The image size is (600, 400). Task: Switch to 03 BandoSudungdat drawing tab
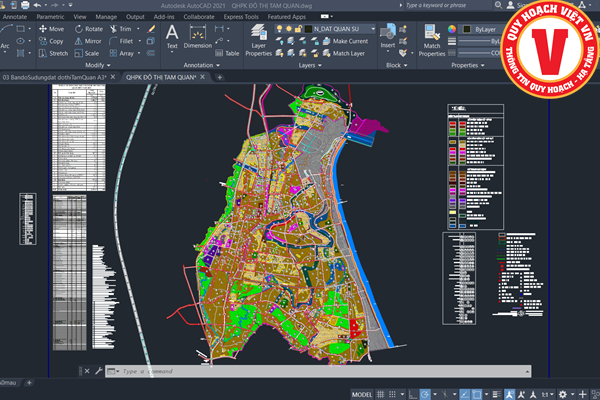click(x=55, y=77)
